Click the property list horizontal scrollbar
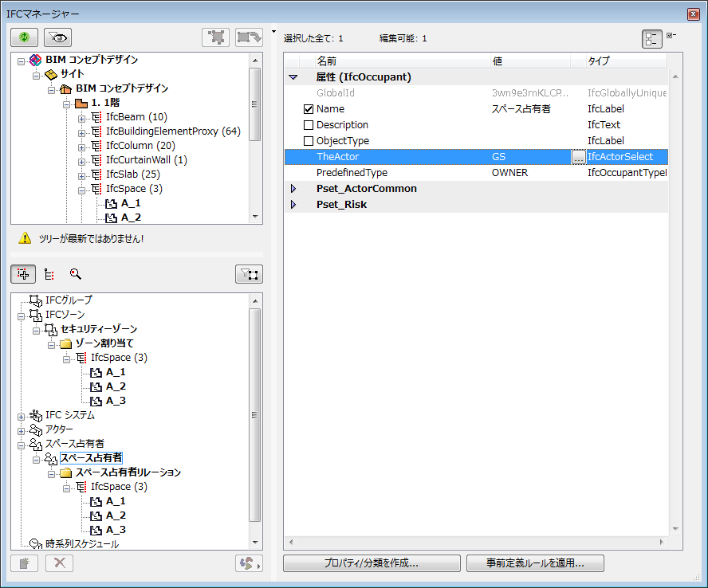The width and height of the screenshot is (708, 588). [x=476, y=542]
